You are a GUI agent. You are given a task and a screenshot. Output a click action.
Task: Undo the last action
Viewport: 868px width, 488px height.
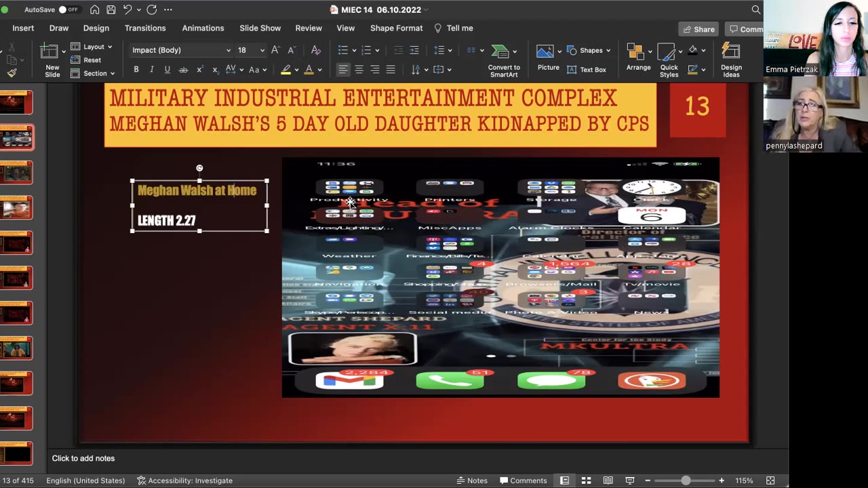pos(127,9)
